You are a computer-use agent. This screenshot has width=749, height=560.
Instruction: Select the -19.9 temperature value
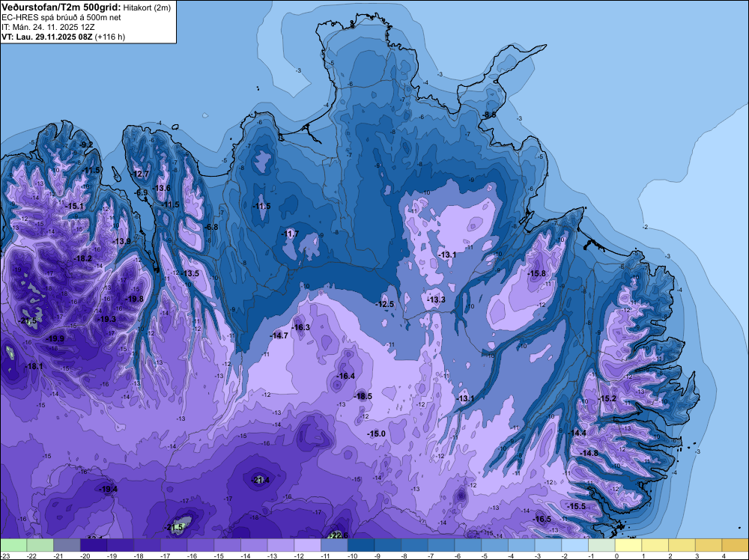pyautogui.click(x=55, y=338)
